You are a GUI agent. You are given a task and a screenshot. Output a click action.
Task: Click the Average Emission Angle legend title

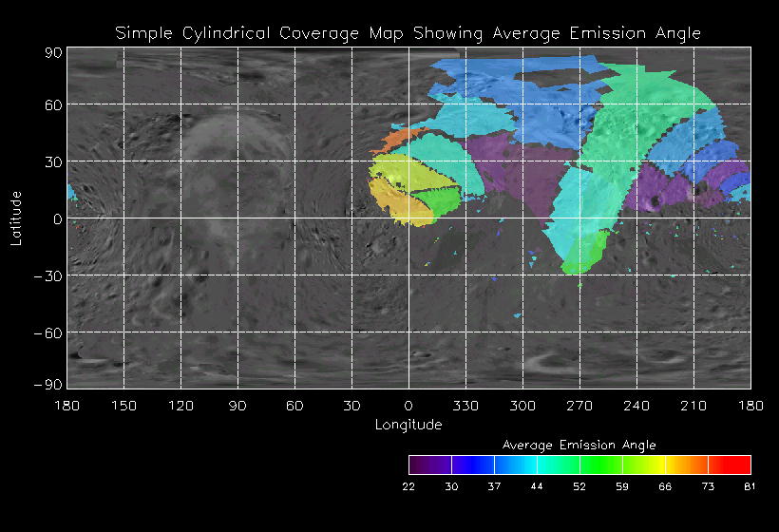pos(579,445)
